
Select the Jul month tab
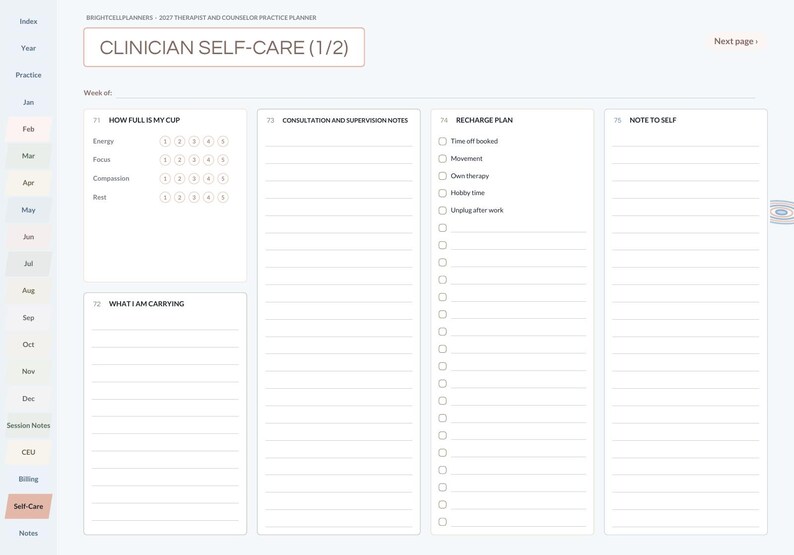click(28, 263)
